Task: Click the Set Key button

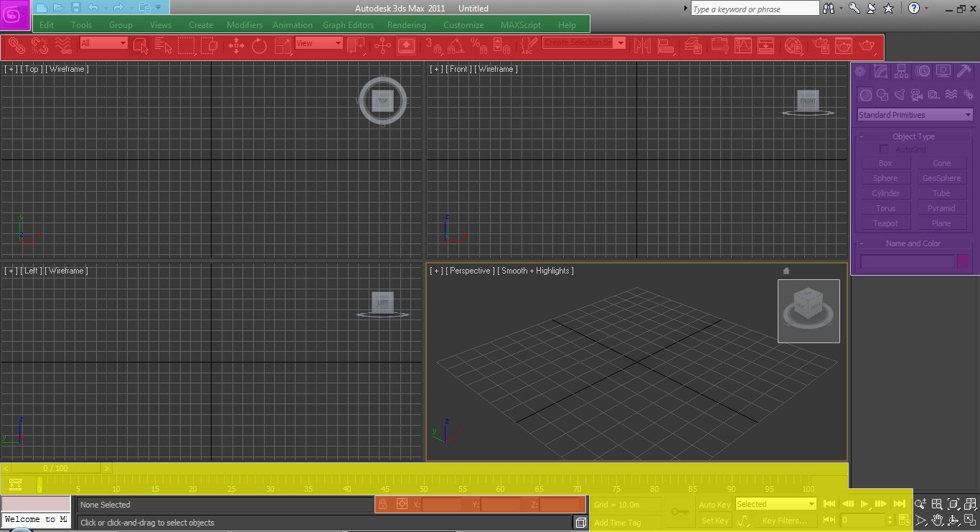Action: (x=715, y=521)
